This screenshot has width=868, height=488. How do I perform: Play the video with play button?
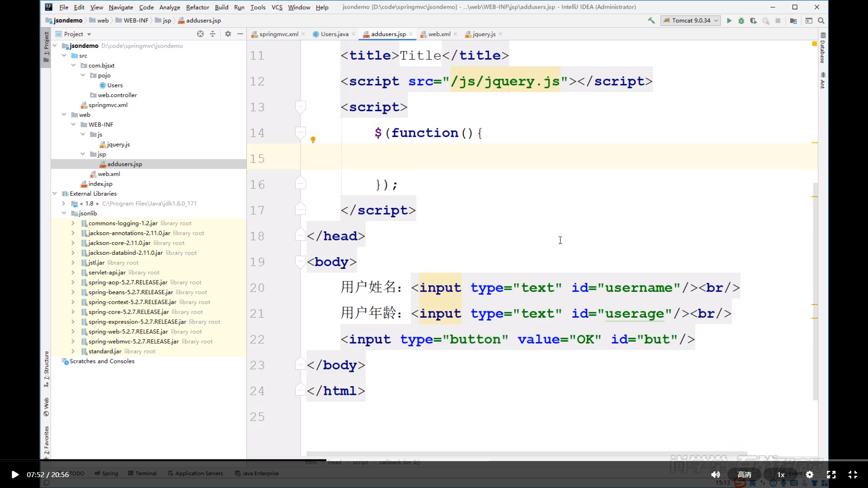(14, 474)
